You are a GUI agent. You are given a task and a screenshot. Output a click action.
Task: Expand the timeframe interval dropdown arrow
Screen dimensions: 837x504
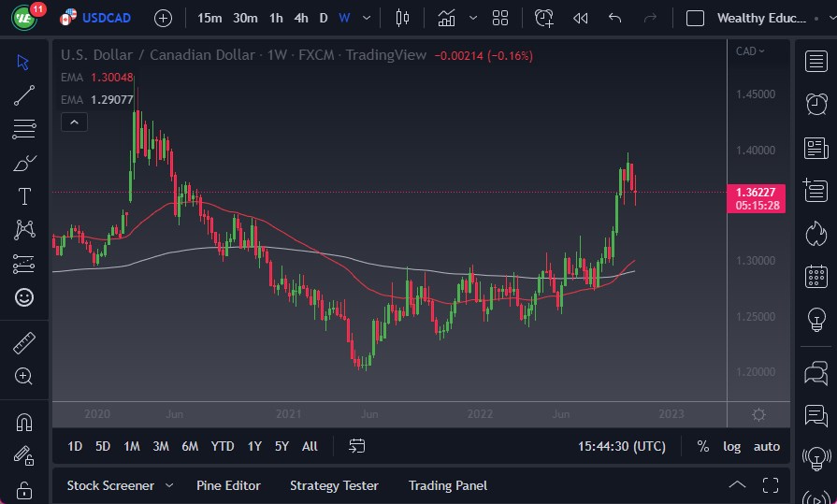366,18
